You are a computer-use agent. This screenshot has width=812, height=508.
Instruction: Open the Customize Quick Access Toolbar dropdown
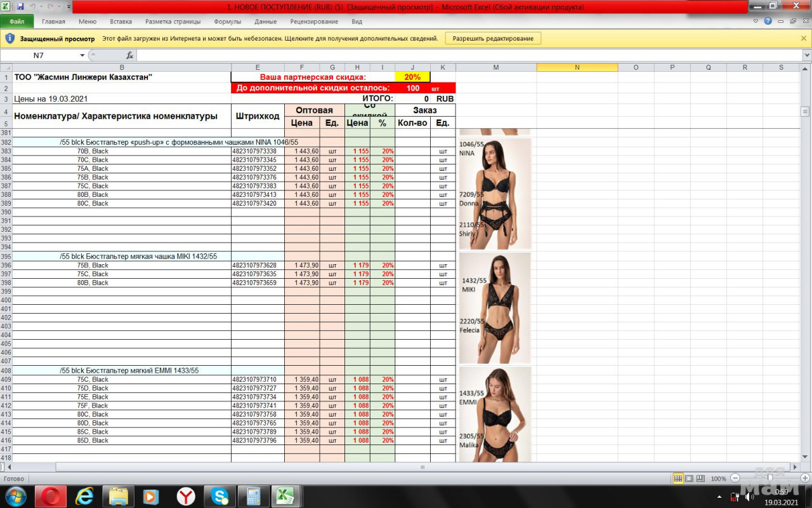[x=69, y=6]
